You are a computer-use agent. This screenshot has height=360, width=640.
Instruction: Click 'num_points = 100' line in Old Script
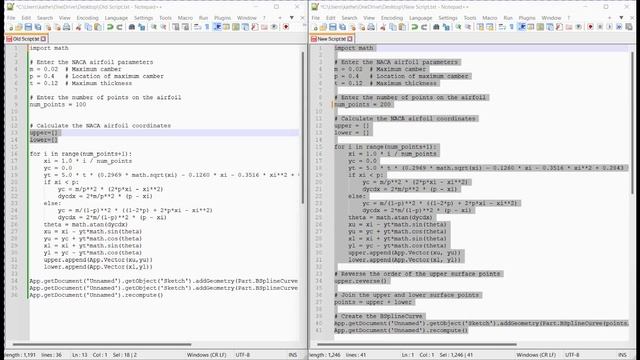58,104
